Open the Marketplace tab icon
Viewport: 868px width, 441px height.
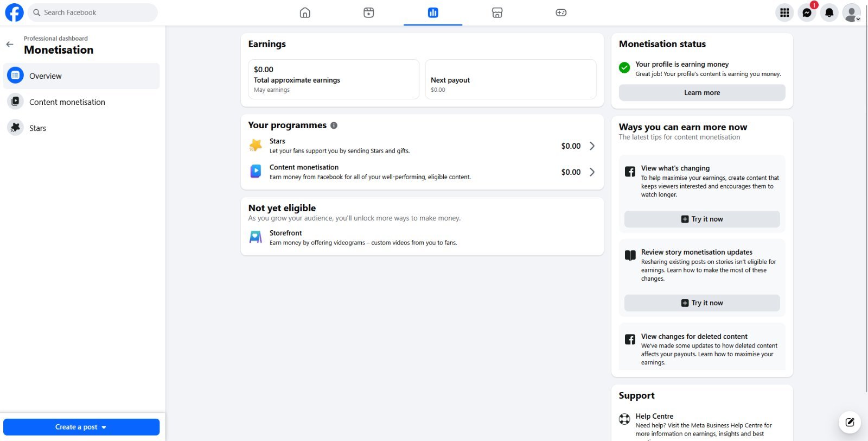pyautogui.click(x=497, y=12)
